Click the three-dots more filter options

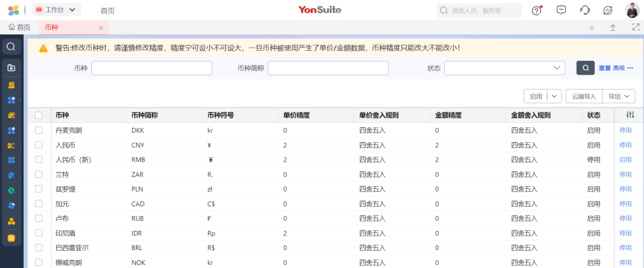point(630,68)
